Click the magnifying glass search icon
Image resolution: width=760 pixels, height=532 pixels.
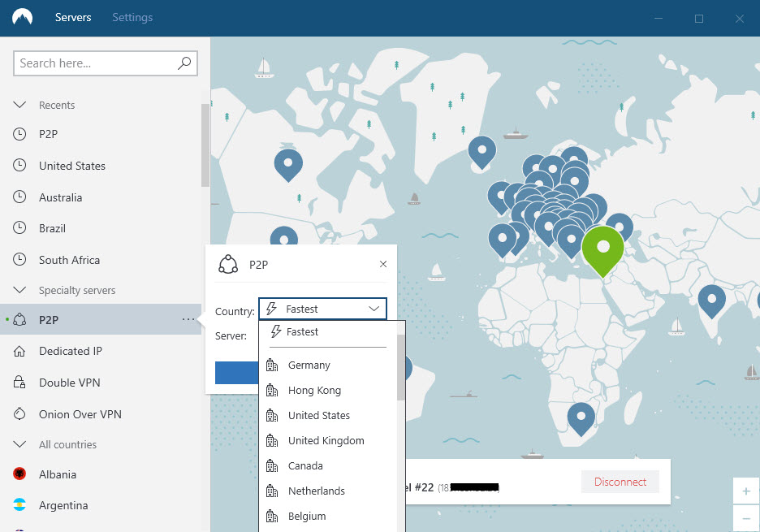(184, 63)
